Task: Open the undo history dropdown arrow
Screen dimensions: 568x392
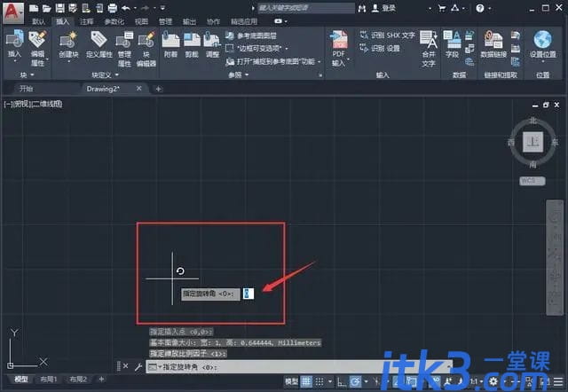Action: pos(135,8)
